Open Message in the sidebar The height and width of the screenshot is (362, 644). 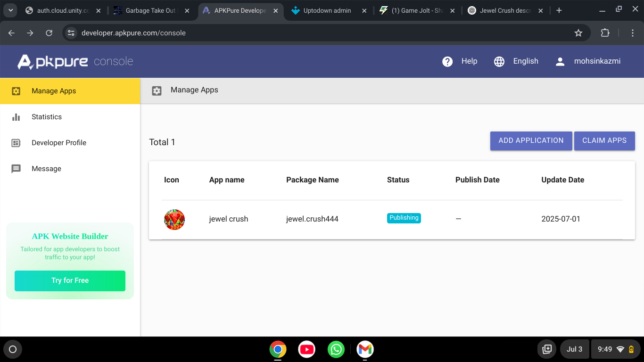click(70, 169)
